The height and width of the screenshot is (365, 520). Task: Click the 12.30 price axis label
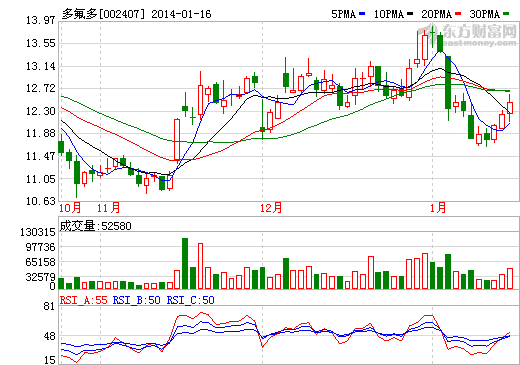tap(41, 111)
